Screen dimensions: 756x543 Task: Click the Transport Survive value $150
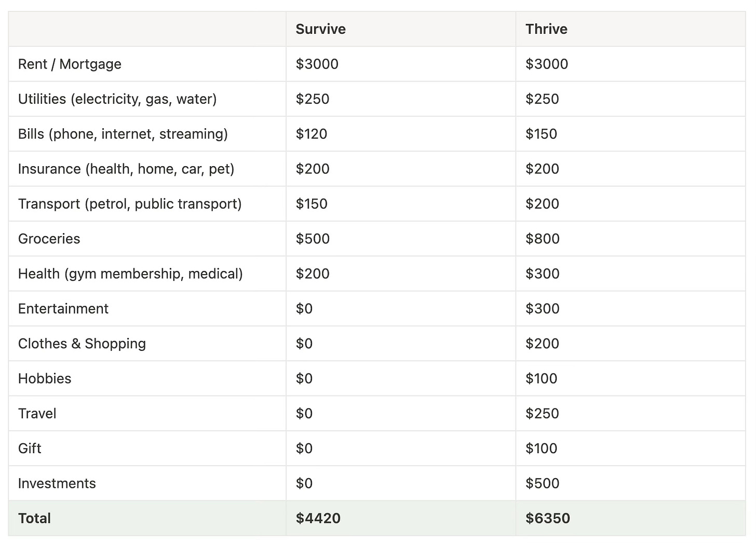312,203
